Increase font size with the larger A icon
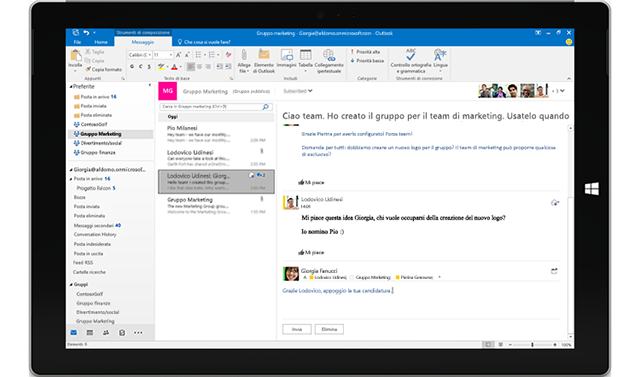This screenshot has height=377, width=640. coord(178,55)
